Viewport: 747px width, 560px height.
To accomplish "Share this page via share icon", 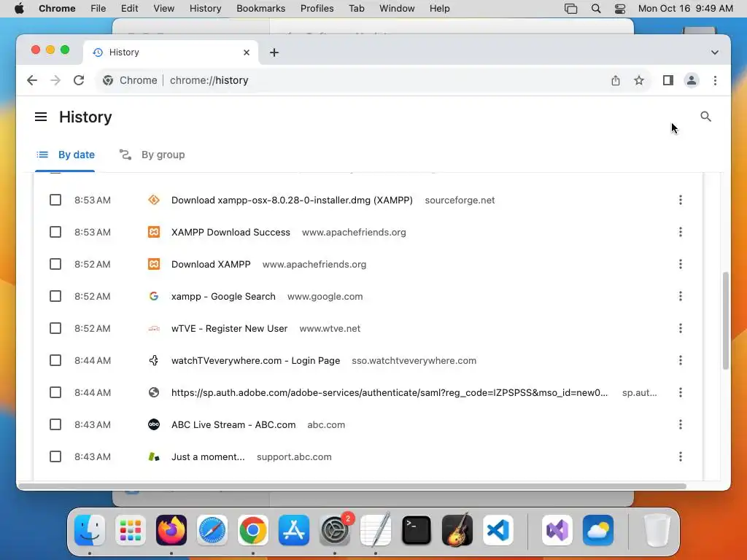I will pyautogui.click(x=616, y=80).
